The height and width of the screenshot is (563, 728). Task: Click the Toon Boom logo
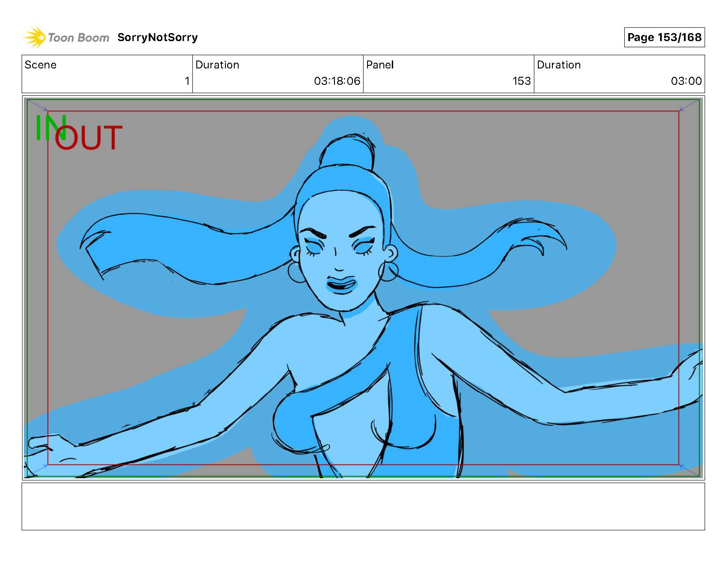[x=66, y=38]
